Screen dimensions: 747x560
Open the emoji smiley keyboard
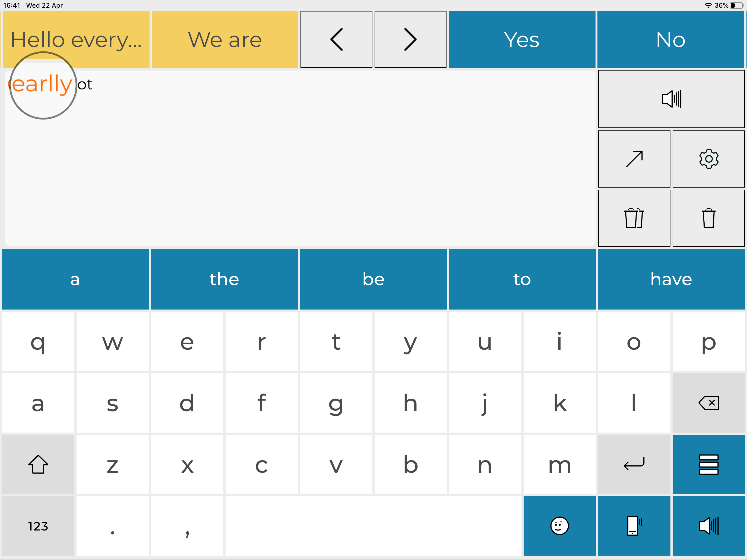coord(559,526)
